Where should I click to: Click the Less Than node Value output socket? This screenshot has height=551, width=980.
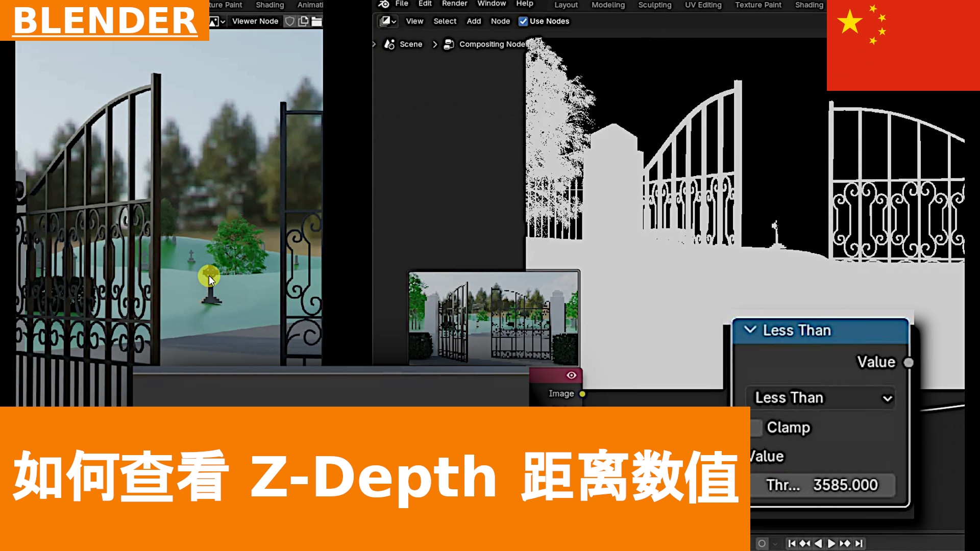908,362
